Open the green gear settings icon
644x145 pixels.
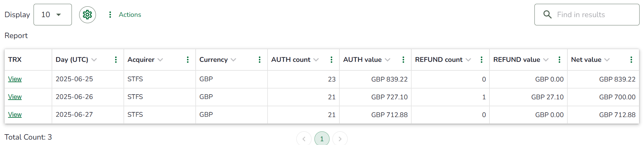coord(87,15)
